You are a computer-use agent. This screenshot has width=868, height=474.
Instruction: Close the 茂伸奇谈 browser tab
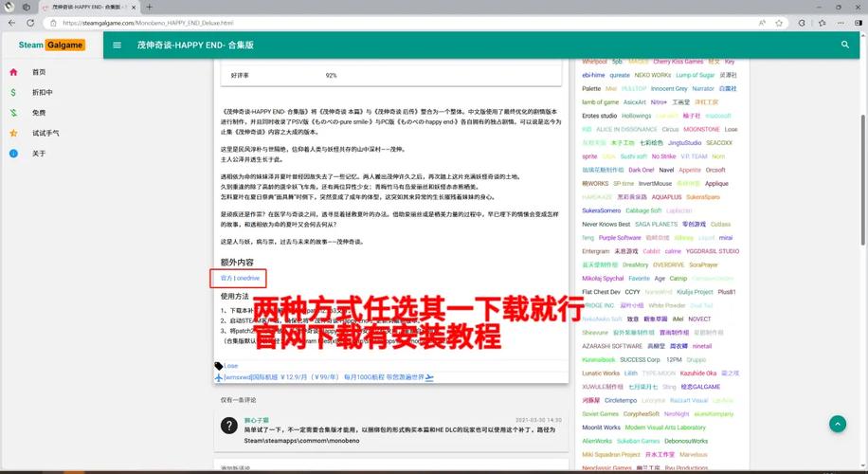[134, 8]
